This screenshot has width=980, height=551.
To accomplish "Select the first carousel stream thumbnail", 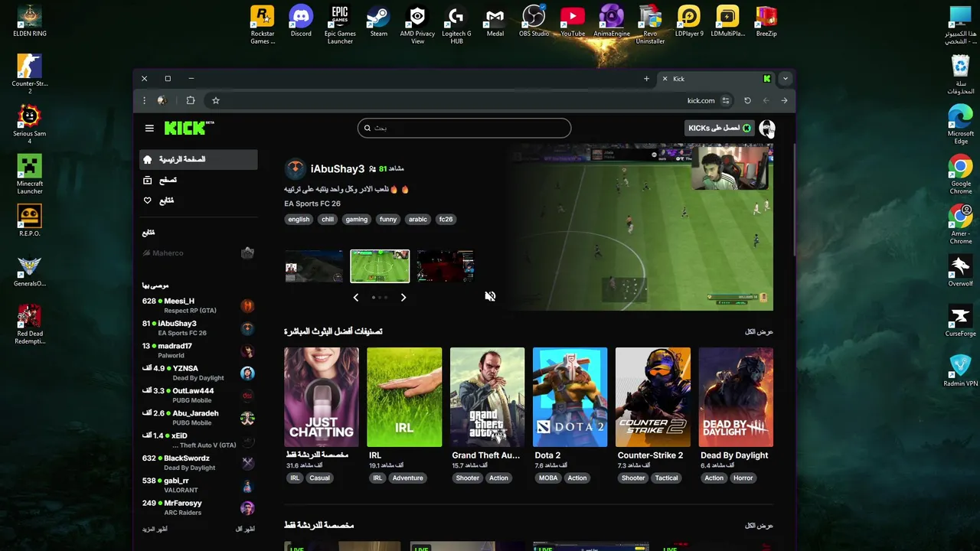I will [314, 266].
